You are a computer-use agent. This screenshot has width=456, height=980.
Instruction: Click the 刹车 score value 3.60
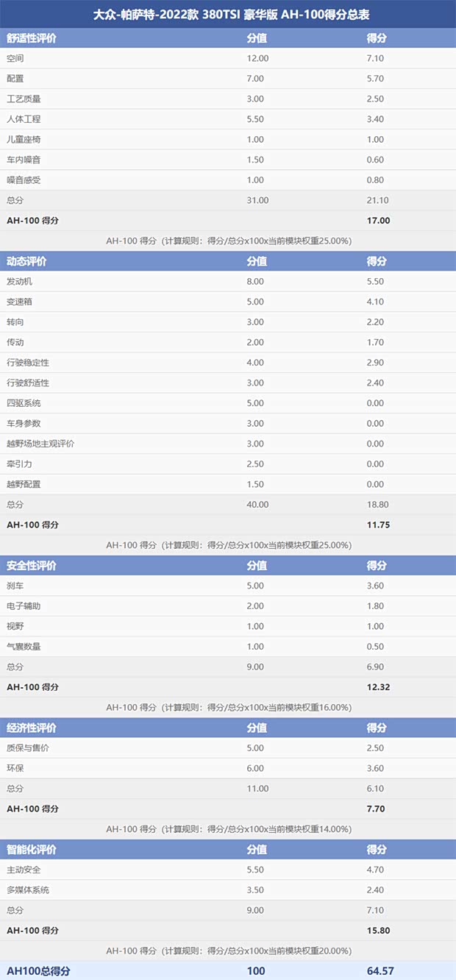(x=375, y=586)
